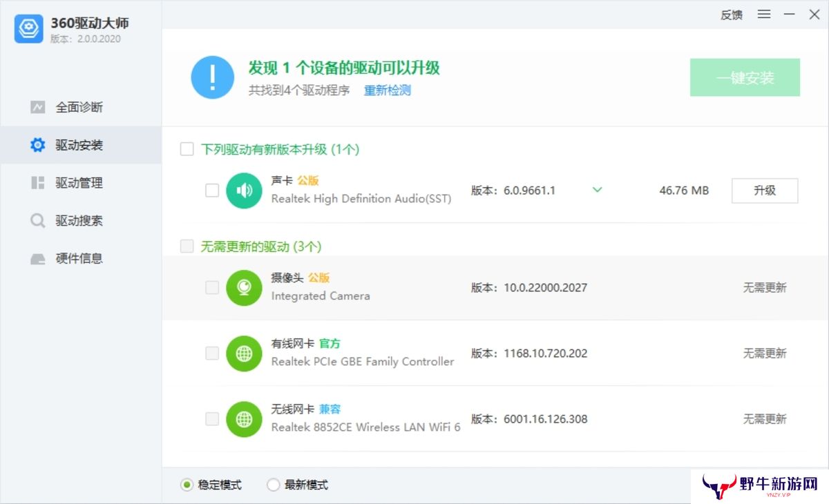This screenshot has width=829, height=504.
Task: Go to 驱动管理 section
Action: click(81, 183)
